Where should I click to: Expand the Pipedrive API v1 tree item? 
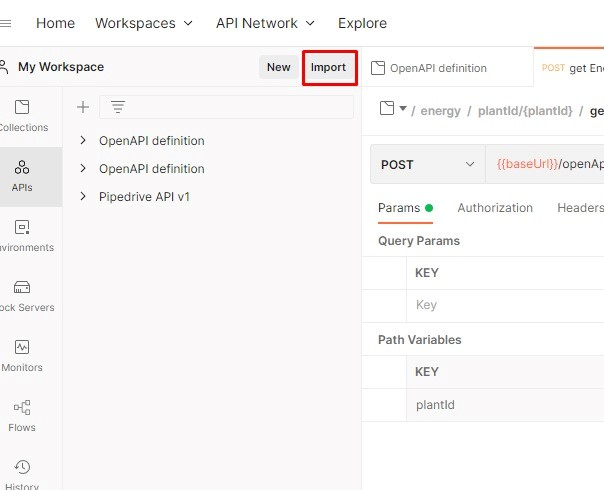point(83,197)
